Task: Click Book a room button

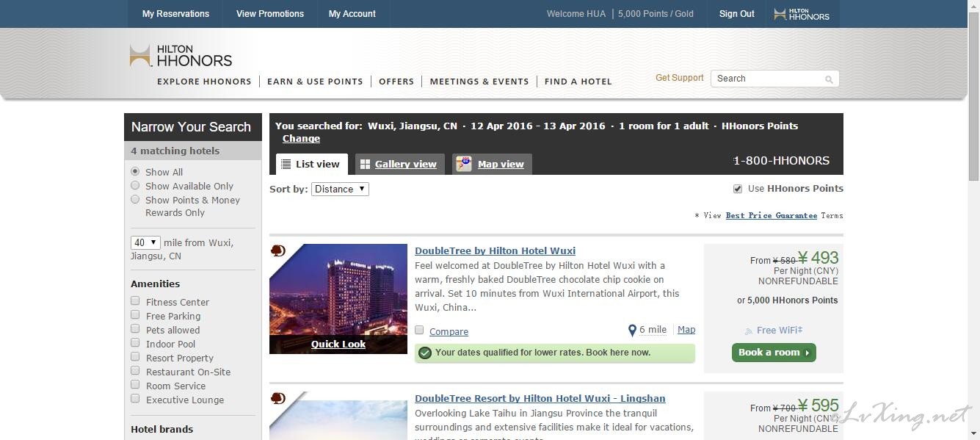Action: (774, 353)
